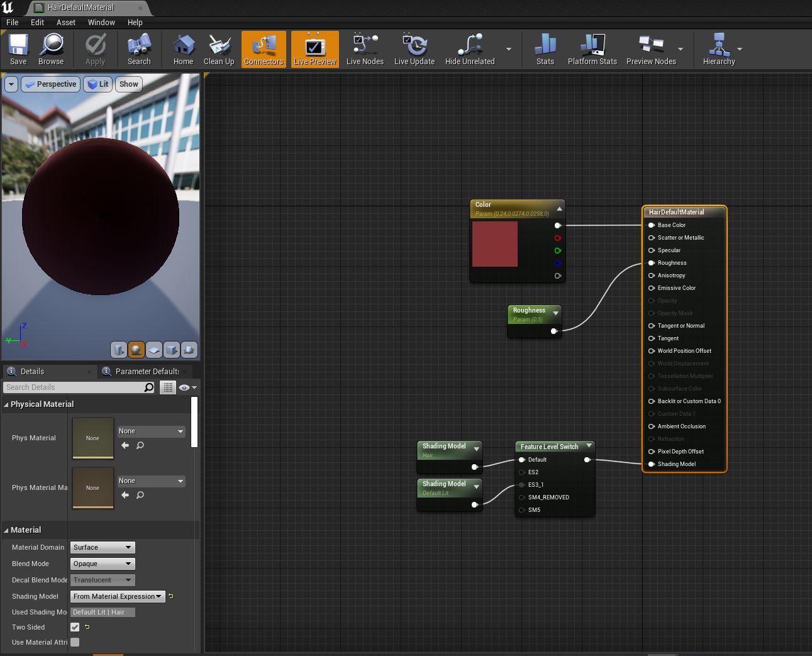Click the Preview Nodes icon
This screenshot has width=812, height=656.
point(651,49)
